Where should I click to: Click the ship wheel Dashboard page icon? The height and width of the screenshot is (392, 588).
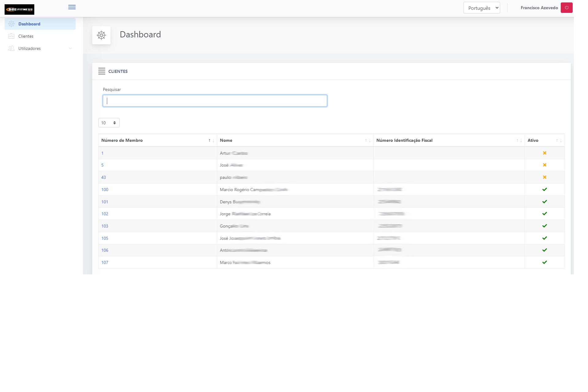point(101,35)
